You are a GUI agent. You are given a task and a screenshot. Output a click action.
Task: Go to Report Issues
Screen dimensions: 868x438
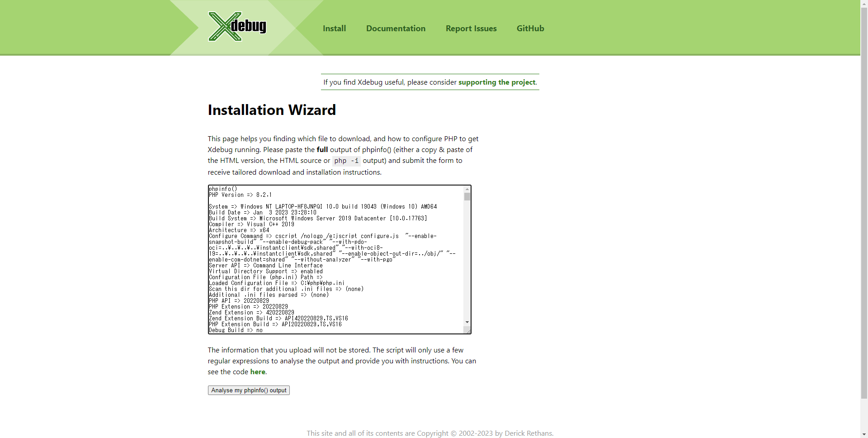tap(471, 29)
